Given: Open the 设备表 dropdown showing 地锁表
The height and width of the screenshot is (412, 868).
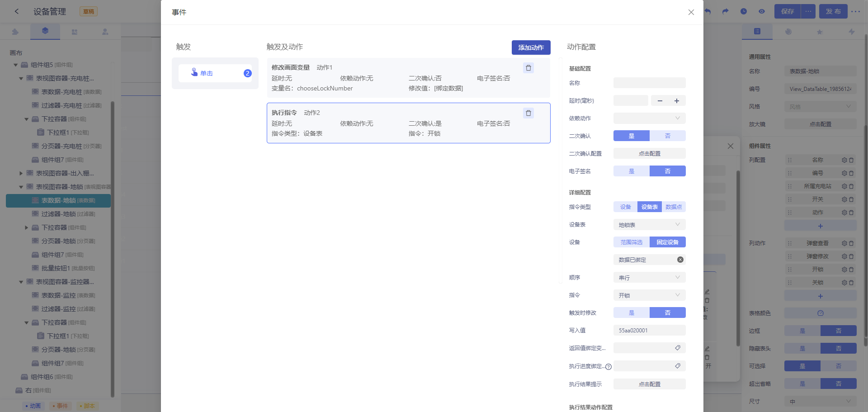Looking at the screenshot, I should pyautogui.click(x=650, y=224).
